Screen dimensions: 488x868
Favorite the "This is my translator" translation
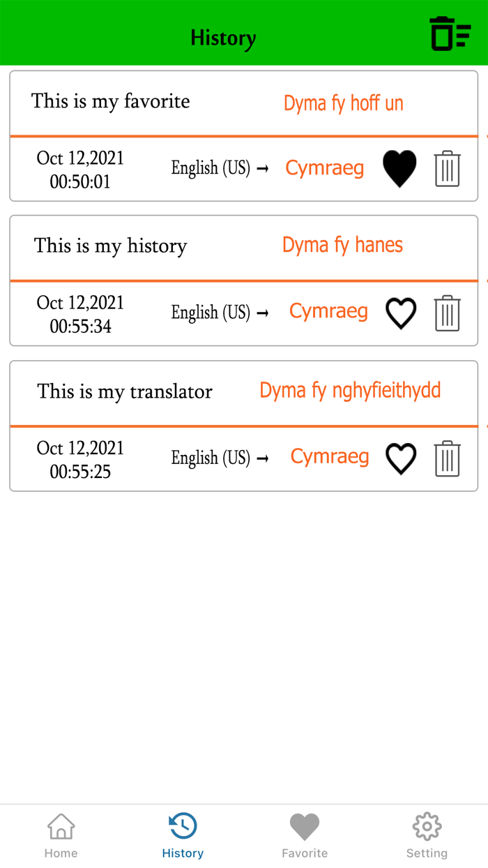(x=401, y=458)
